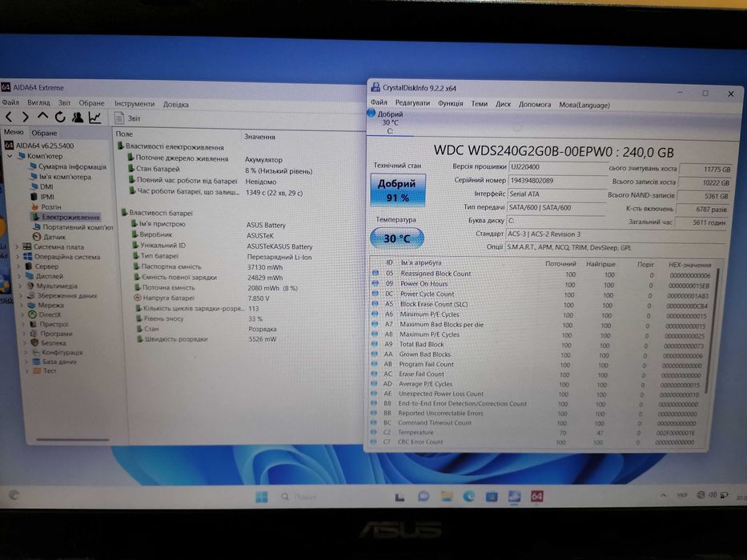This screenshot has height=560, width=747.
Task: Click the serial number field 194394802089
Action: pyautogui.click(x=557, y=181)
